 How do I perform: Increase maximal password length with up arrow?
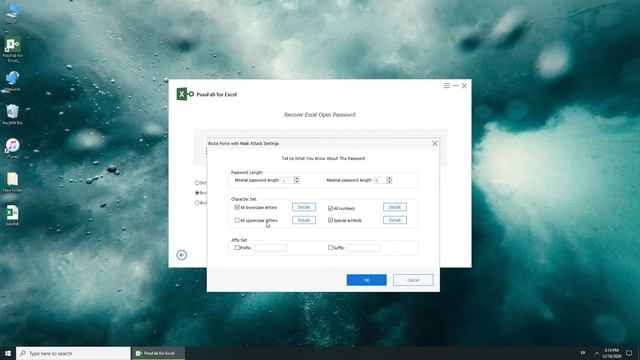(x=389, y=178)
